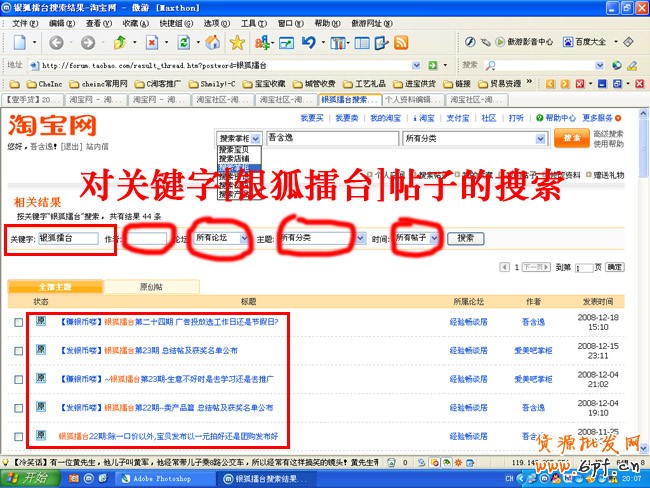
Task: Switch to the 全部主题 tab
Action: pyautogui.click(x=55, y=287)
